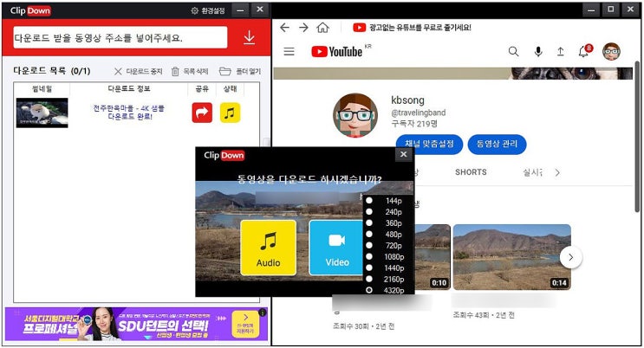Click the browser home icon

[322, 28]
